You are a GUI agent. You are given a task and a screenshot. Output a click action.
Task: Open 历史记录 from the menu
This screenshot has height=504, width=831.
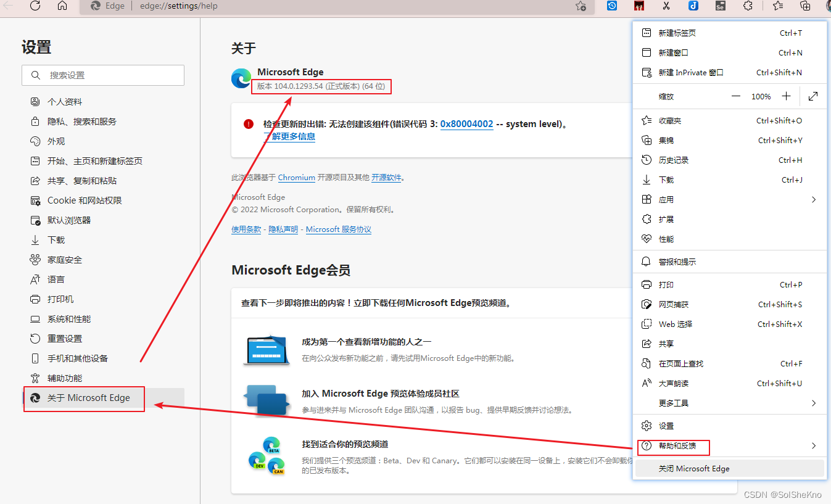(730, 160)
